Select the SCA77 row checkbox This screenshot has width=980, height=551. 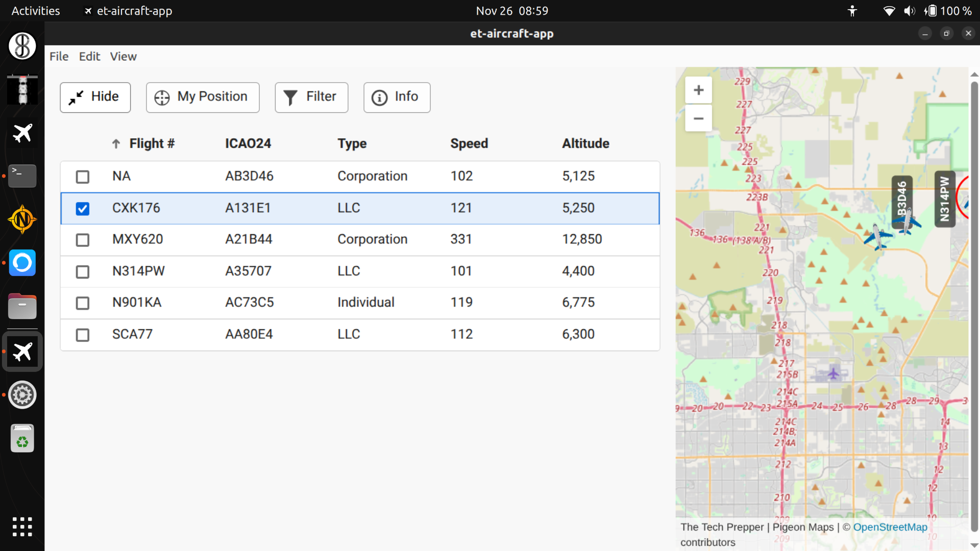coord(82,335)
